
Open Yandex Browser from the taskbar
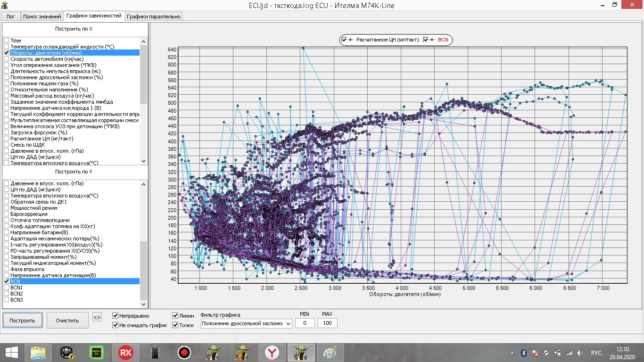pyautogui.click(x=271, y=352)
